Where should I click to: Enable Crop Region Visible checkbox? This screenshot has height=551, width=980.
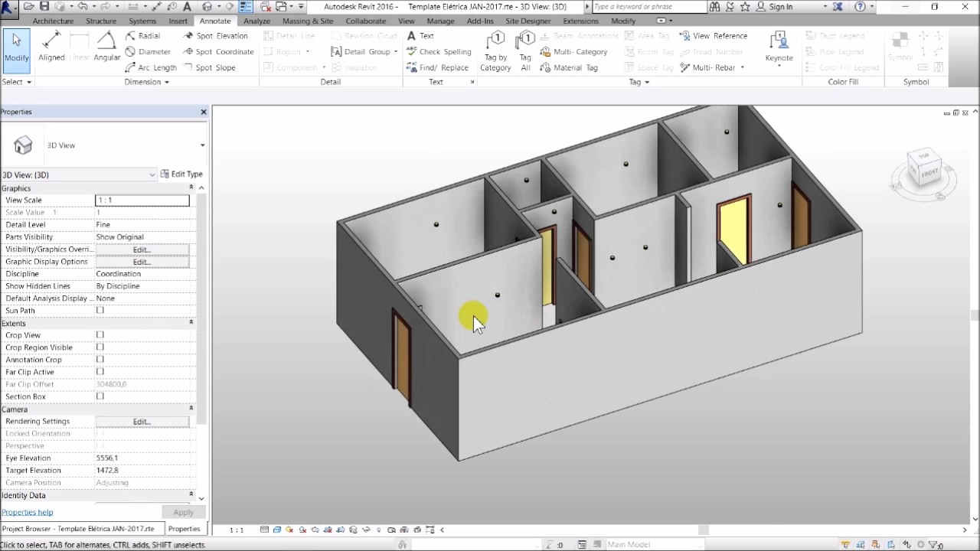click(x=100, y=347)
